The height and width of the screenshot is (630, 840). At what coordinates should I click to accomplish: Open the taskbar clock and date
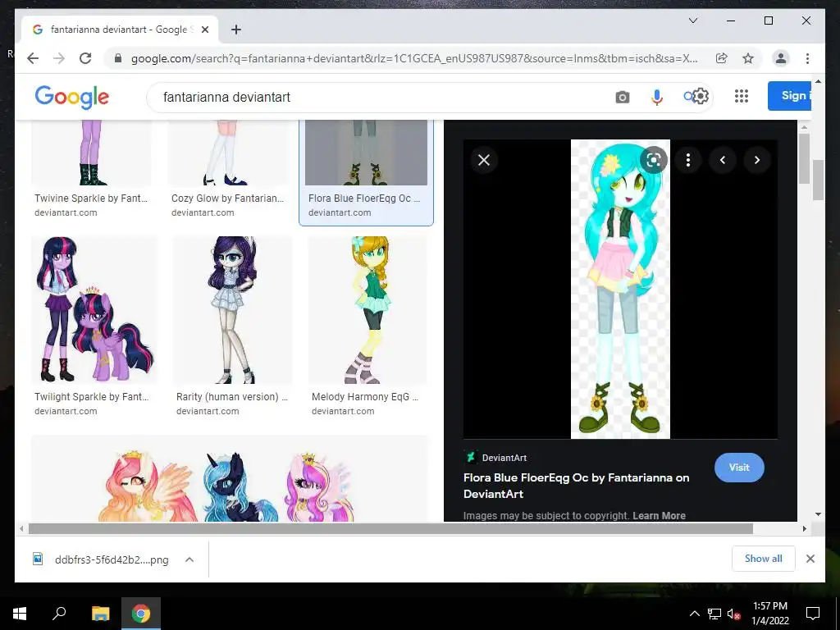(x=769, y=614)
